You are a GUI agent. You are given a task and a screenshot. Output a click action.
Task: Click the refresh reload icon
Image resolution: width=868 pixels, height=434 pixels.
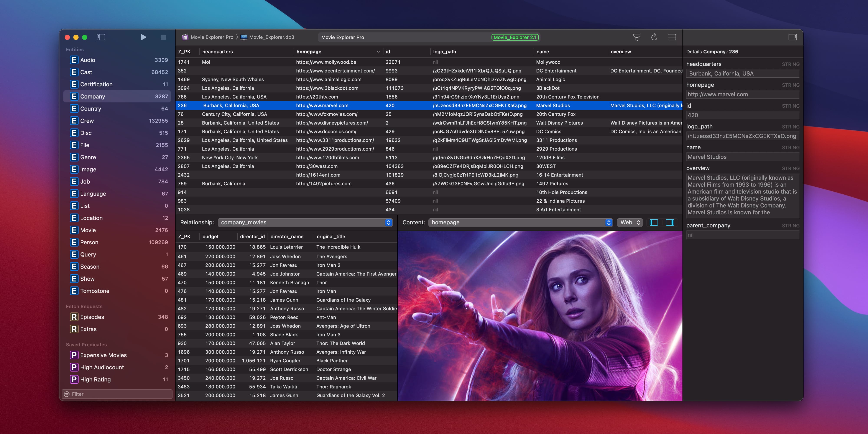[x=654, y=37]
